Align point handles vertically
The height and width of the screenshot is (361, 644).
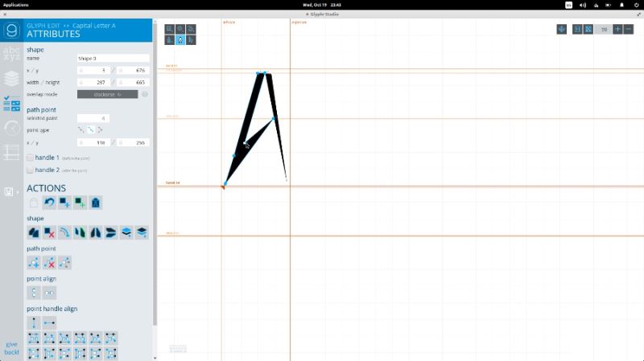tap(34, 323)
